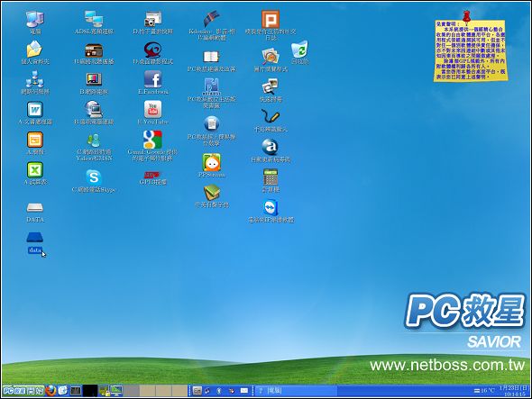Screen dimensions: 532x399
Task: Open the network neighborhood icon
Action: (34, 79)
